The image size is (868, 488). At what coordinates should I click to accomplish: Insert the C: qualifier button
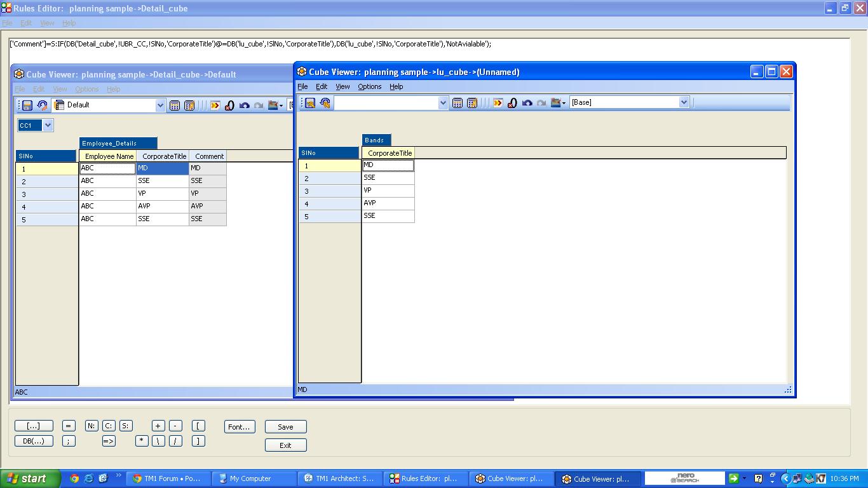pos(109,426)
